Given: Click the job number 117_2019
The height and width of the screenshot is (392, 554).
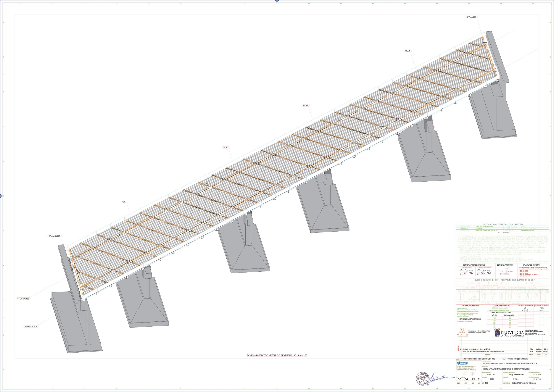Looking at the screenshot, I should click(515, 379).
